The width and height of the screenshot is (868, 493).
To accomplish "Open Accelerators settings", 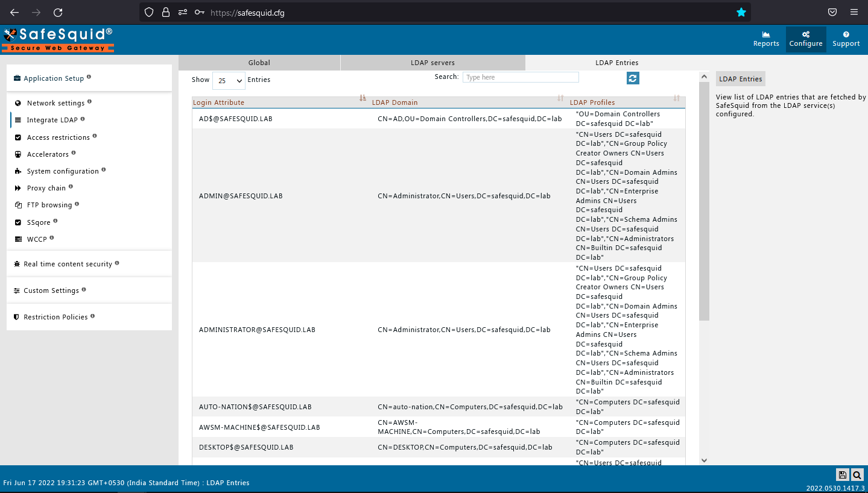I will pyautogui.click(x=48, y=154).
